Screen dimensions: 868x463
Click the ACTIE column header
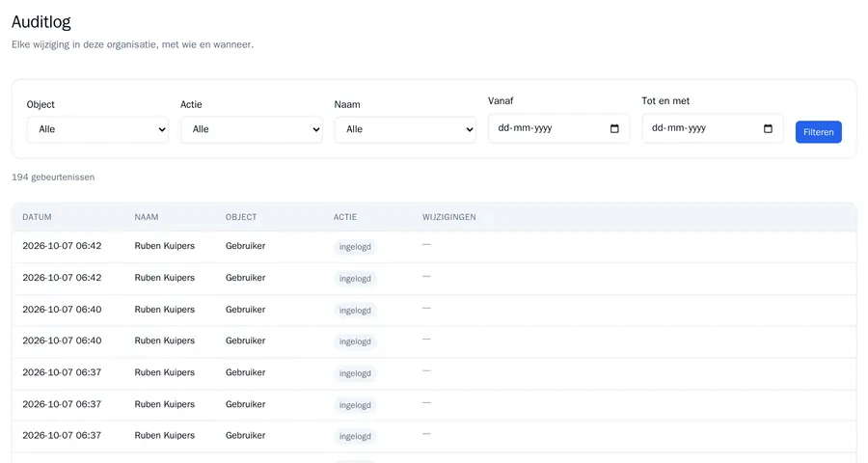click(x=345, y=217)
